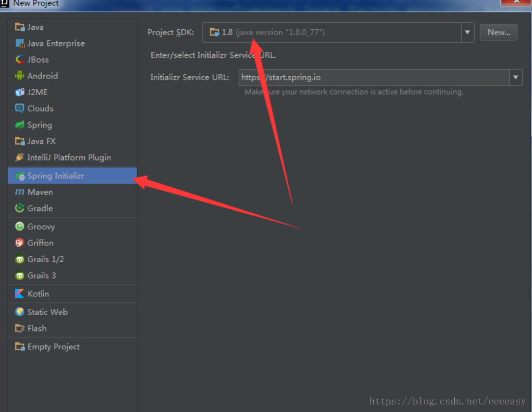Focus the Initializr Service URL field
The width and height of the screenshot is (532, 412).
[374, 77]
